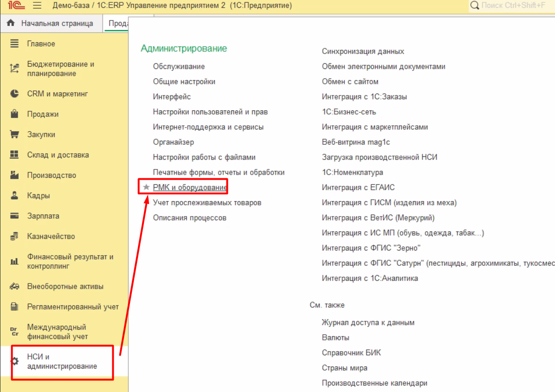
Task: Click the Регламентированный учет calculator icon
Action: (x=14, y=307)
